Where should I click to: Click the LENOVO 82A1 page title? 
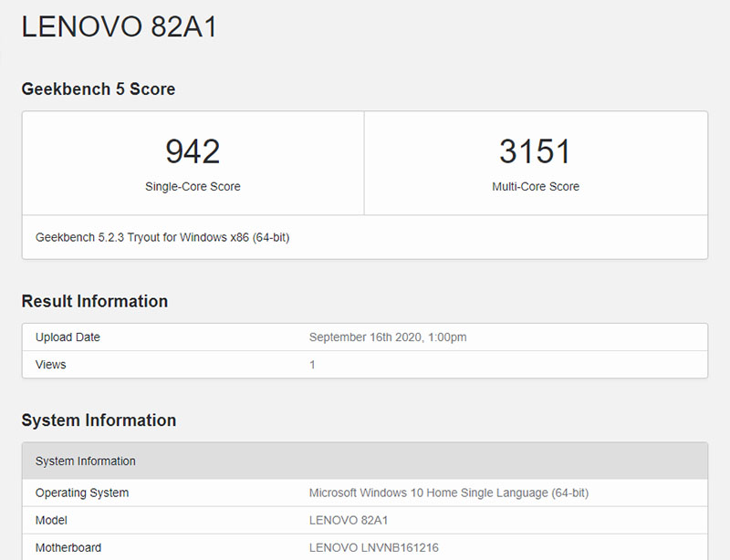120,26
